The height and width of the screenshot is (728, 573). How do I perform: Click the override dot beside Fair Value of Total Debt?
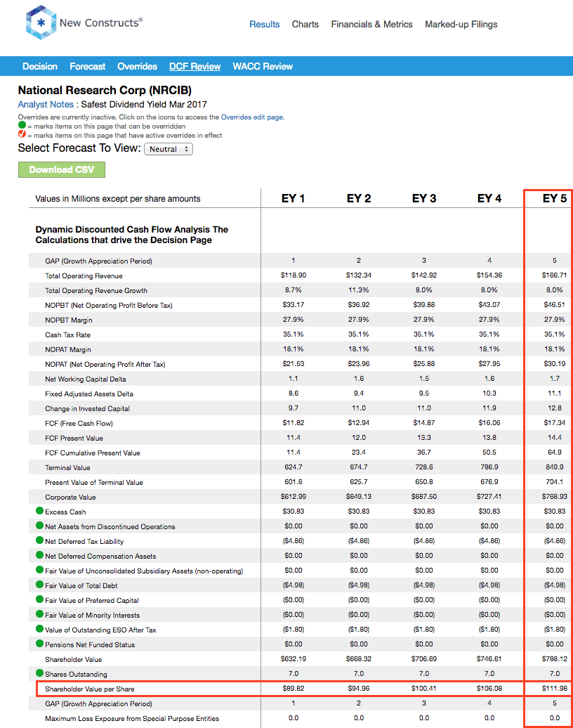pos(40,585)
